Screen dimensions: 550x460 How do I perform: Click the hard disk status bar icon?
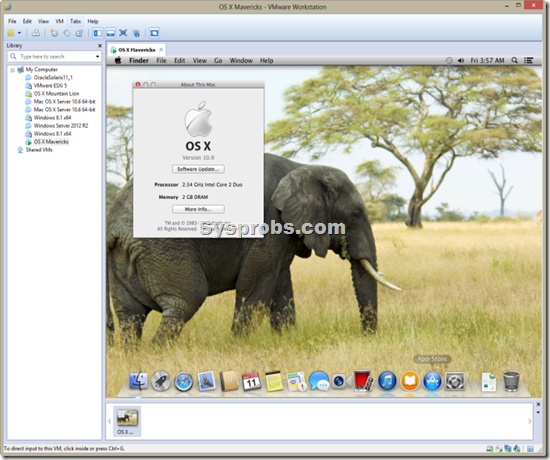pos(489,449)
